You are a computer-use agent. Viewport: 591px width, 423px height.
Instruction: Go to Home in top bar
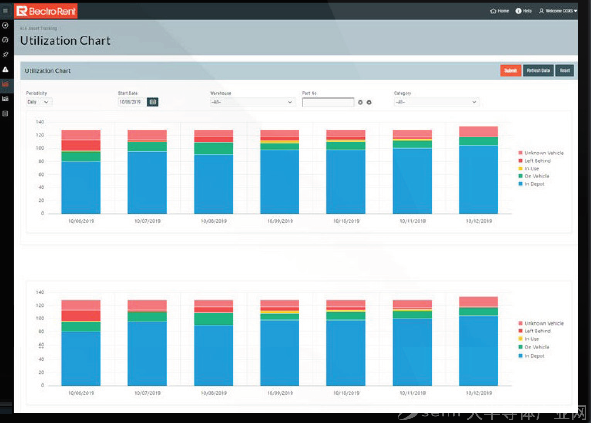tap(499, 11)
